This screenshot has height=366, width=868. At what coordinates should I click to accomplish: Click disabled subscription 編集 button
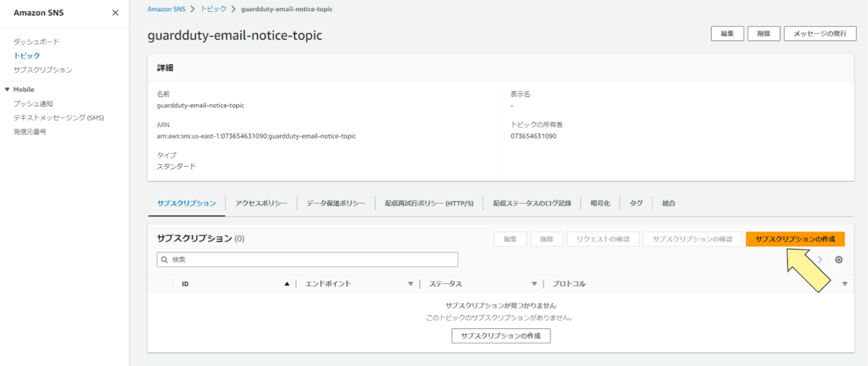click(510, 239)
